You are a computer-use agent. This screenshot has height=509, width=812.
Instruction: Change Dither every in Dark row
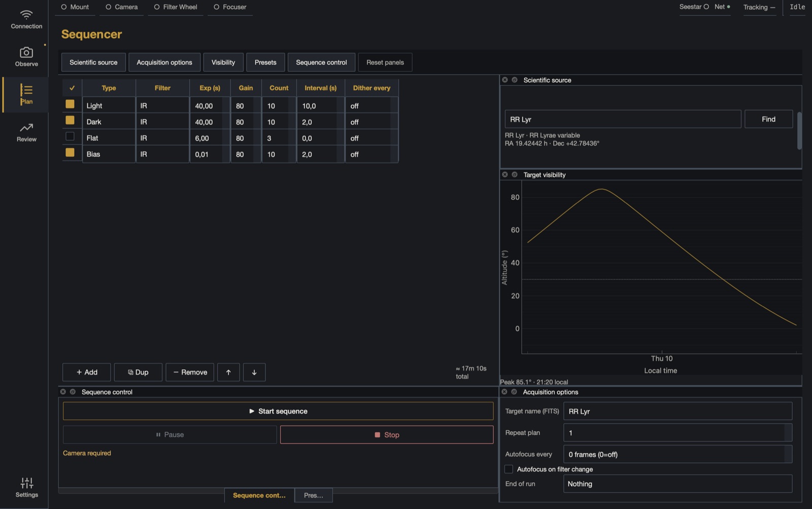click(371, 122)
